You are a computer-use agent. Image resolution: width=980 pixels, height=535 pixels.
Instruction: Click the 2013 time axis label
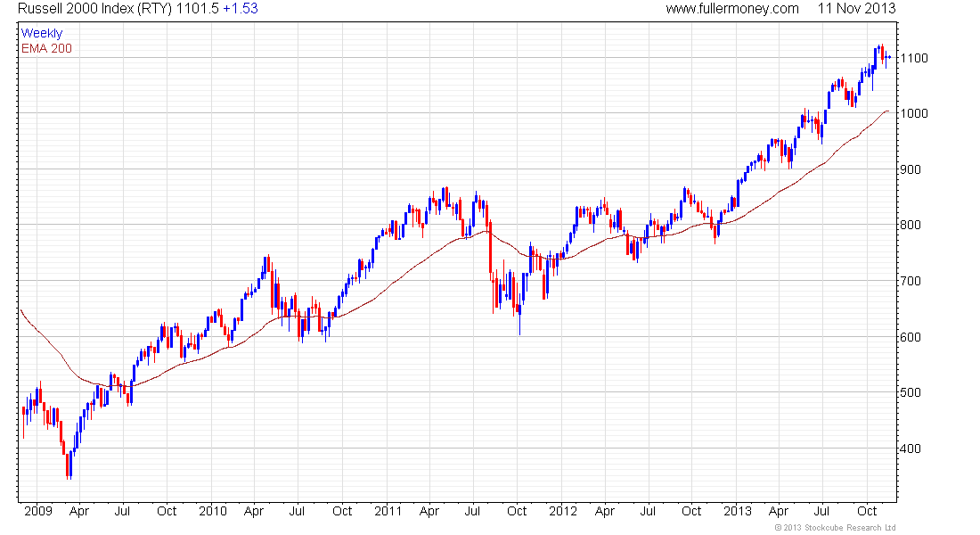pyautogui.click(x=738, y=511)
